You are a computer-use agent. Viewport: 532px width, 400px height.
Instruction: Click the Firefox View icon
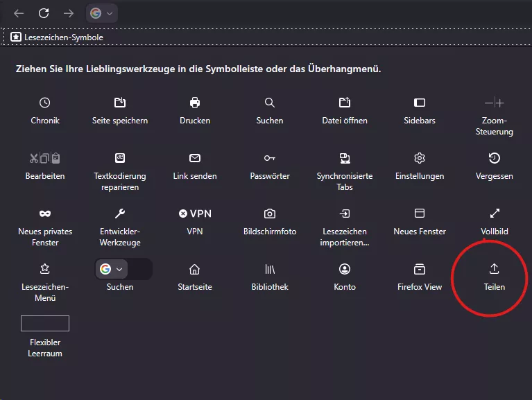click(x=420, y=269)
